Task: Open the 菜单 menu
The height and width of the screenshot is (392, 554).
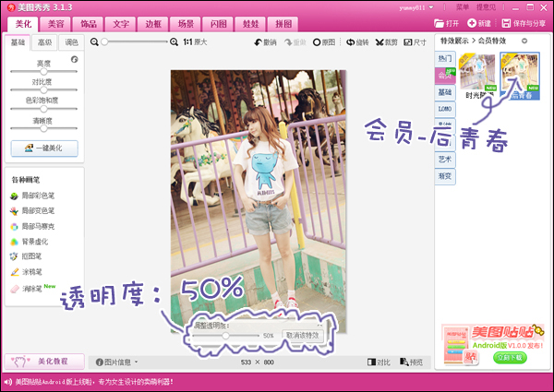Action: click(463, 7)
